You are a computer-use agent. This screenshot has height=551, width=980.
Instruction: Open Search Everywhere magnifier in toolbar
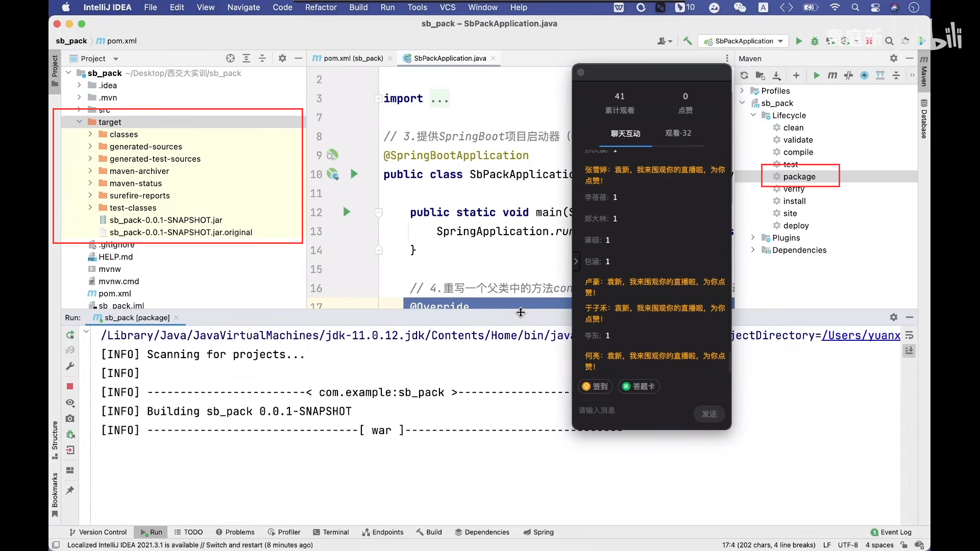[889, 41]
